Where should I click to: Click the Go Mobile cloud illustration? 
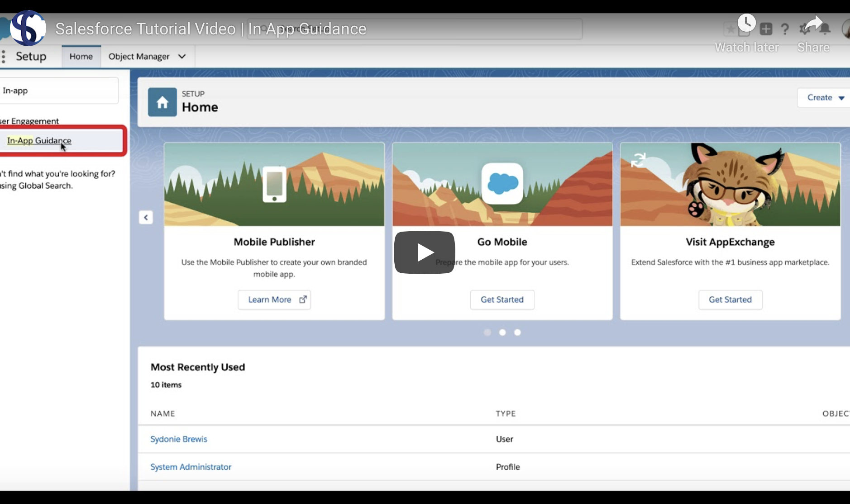click(x=502, y=184)
